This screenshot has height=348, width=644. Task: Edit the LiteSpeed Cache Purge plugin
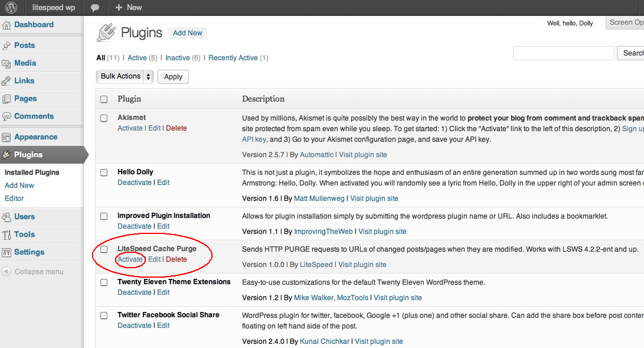tap(155, 259)
